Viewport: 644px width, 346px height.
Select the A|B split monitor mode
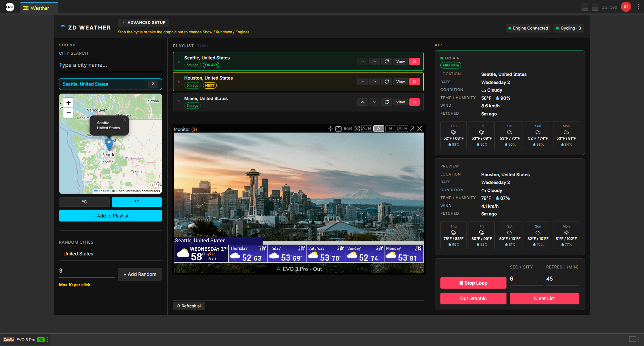403,129
